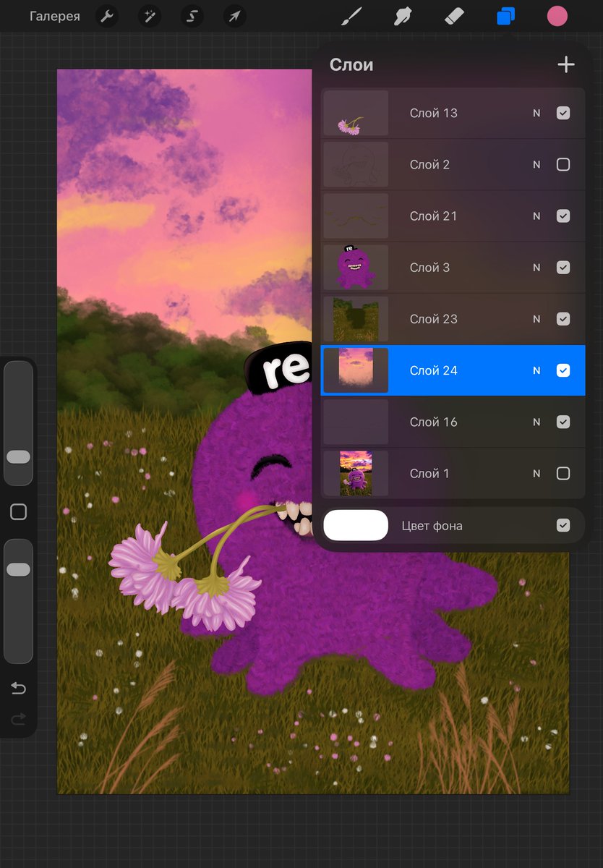Open blend mode N for Слой 24

coord(536,370)
